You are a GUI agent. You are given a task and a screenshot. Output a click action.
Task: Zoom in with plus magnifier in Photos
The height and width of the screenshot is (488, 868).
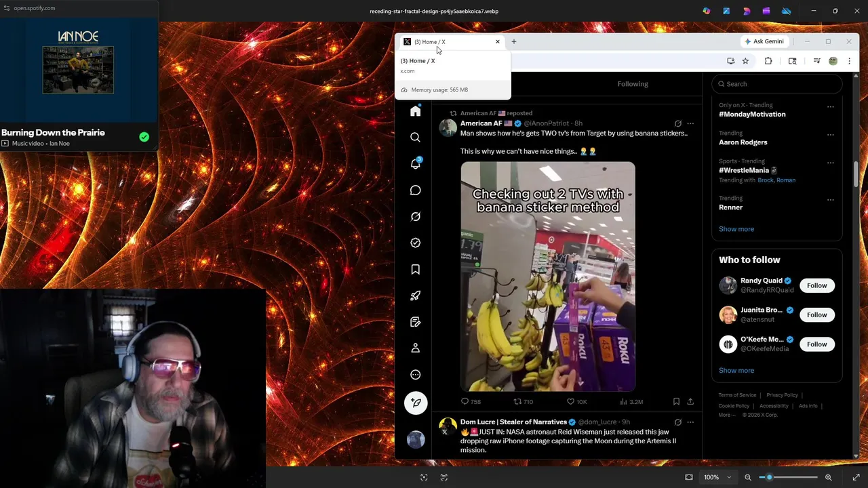829,477
